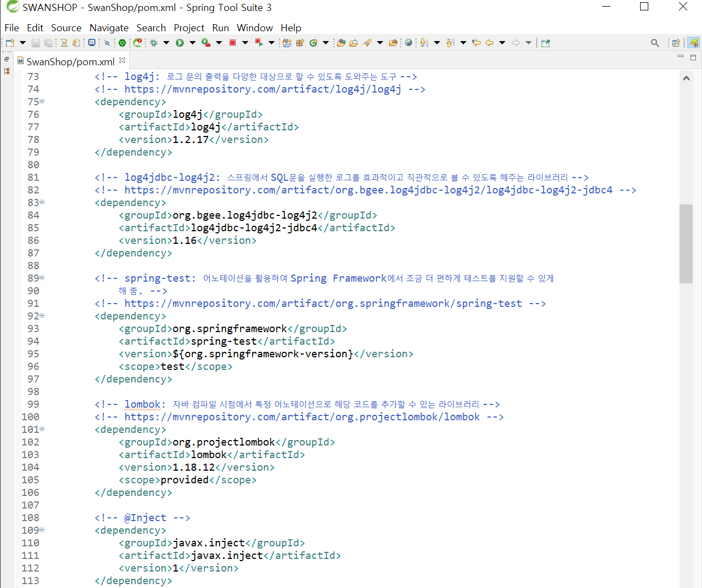Click the Open Web Browser globe icon
Image resolution: width=702 pixels, height=588 pixels.
click(408, 43)
